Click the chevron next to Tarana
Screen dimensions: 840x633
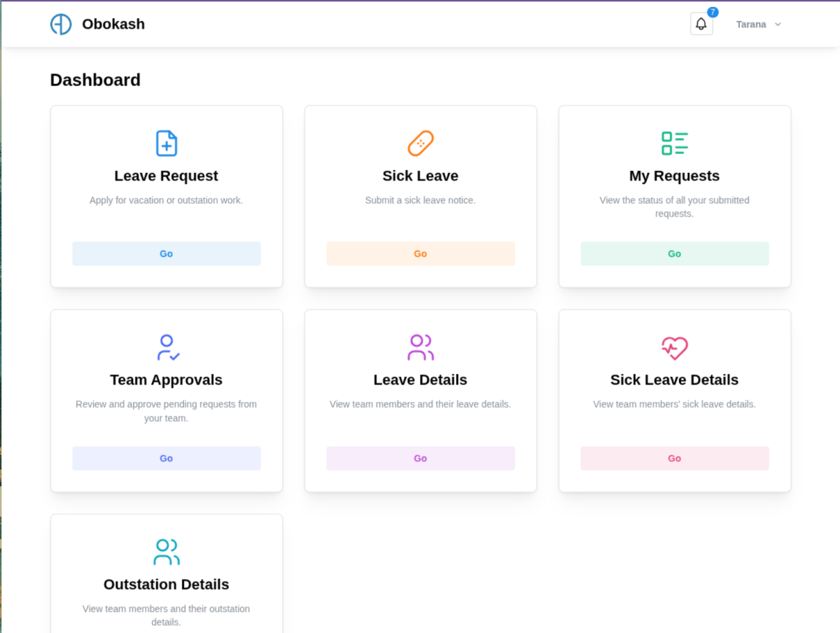pos(778,25)
